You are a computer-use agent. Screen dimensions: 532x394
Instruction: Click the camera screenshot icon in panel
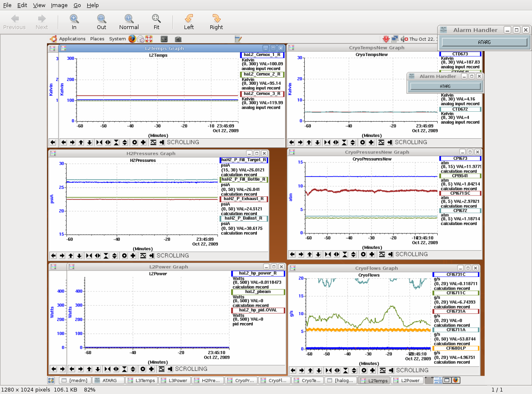[178, 39]
